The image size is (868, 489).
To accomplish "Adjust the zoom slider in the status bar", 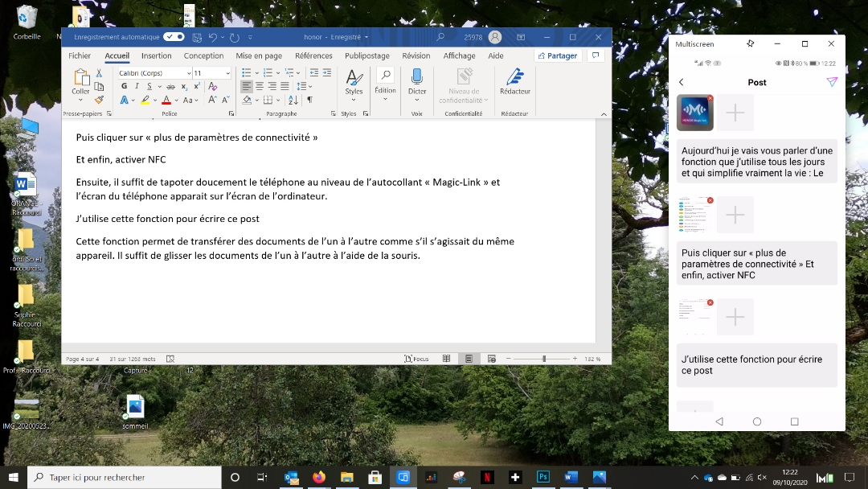I will (x=544, y=359).
